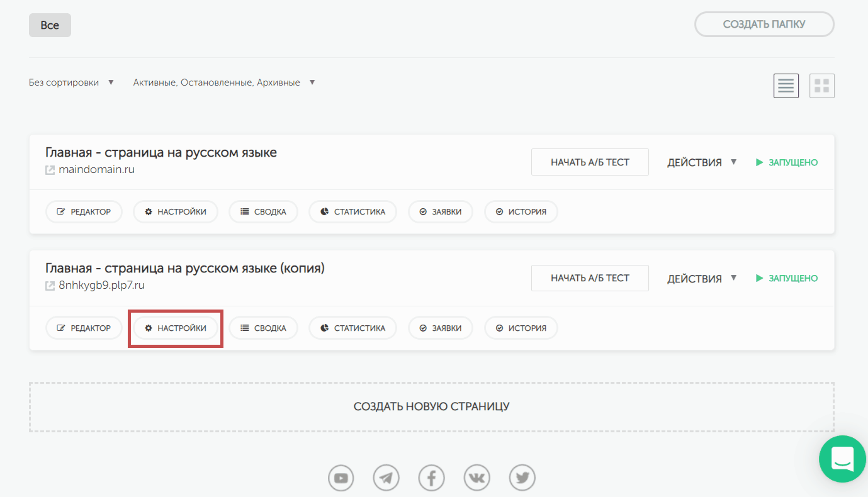Open НАСТРОЙКИ for the copy page
868x497 pixels.
(x=176, y=328)
